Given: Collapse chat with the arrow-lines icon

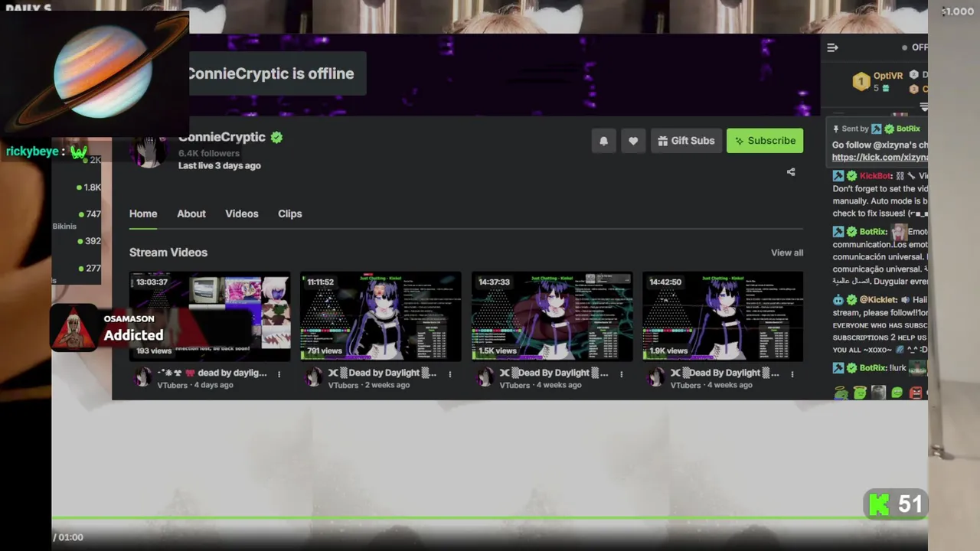Looking at the screenshot, I should click(832, 47).
